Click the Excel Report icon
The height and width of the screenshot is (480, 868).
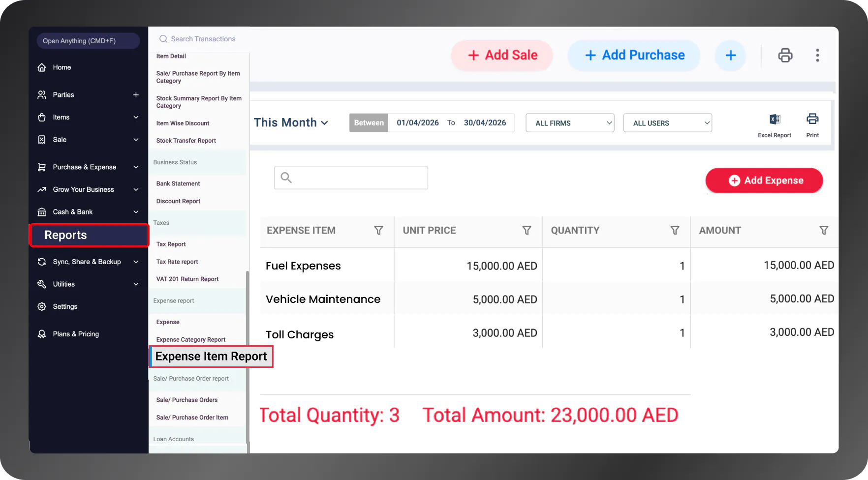point(775,120)
